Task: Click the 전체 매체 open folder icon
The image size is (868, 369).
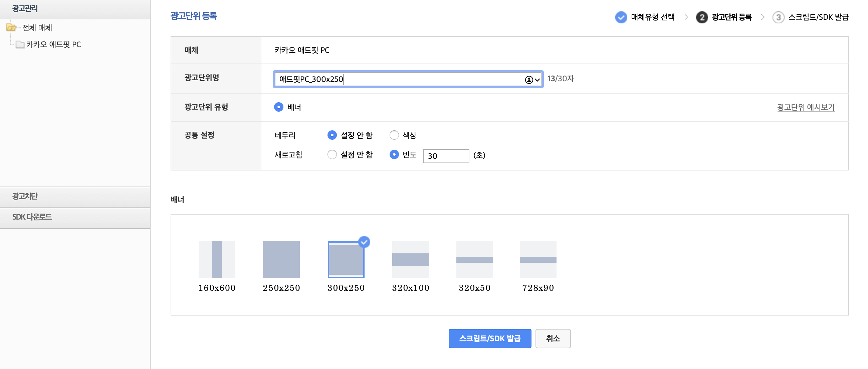Action: pos(11,27)
